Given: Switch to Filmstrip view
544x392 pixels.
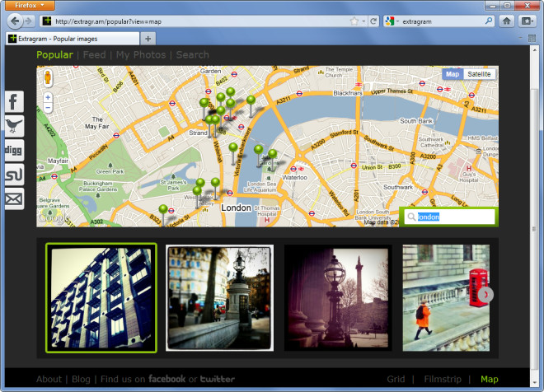Looking at the screenshot, I should pyautogui.click(x=443, y=379).
